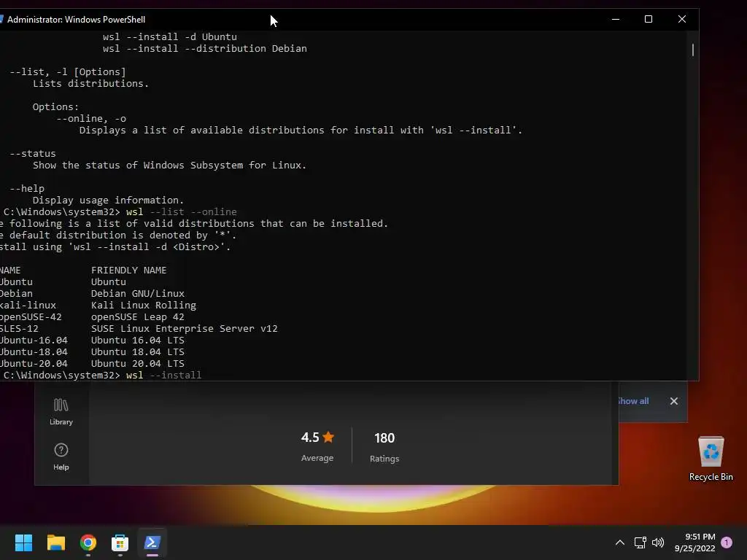Open File Explorer from the taskbar
The image size is (747, 560).
pyautogui.click(x=55, y=542)
